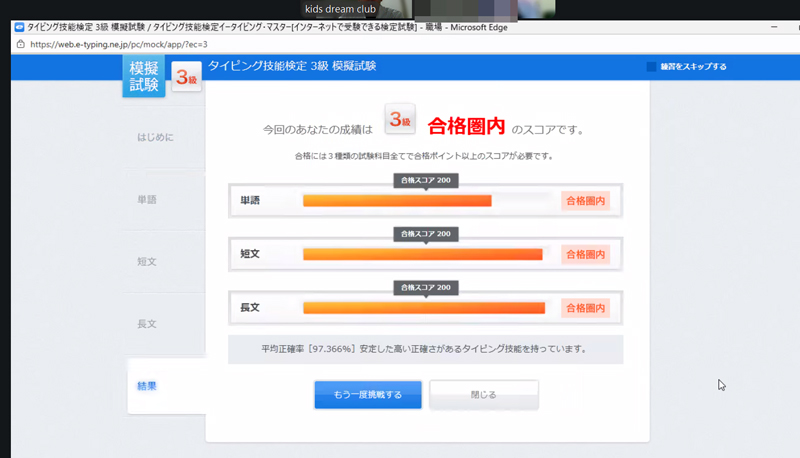Click the 長文 orange score bar
This screenshot has height=458, width=800.
click(x=423, y=308)
